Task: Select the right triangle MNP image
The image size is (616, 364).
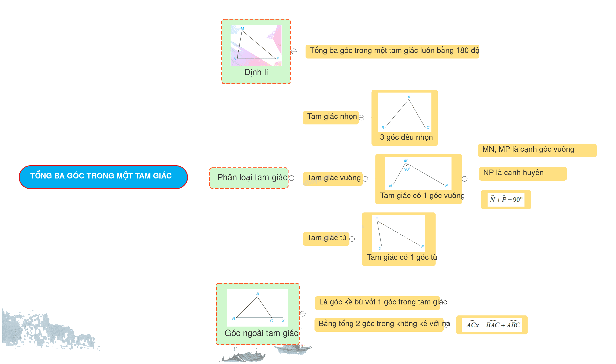Action: [x=418, y=173]
